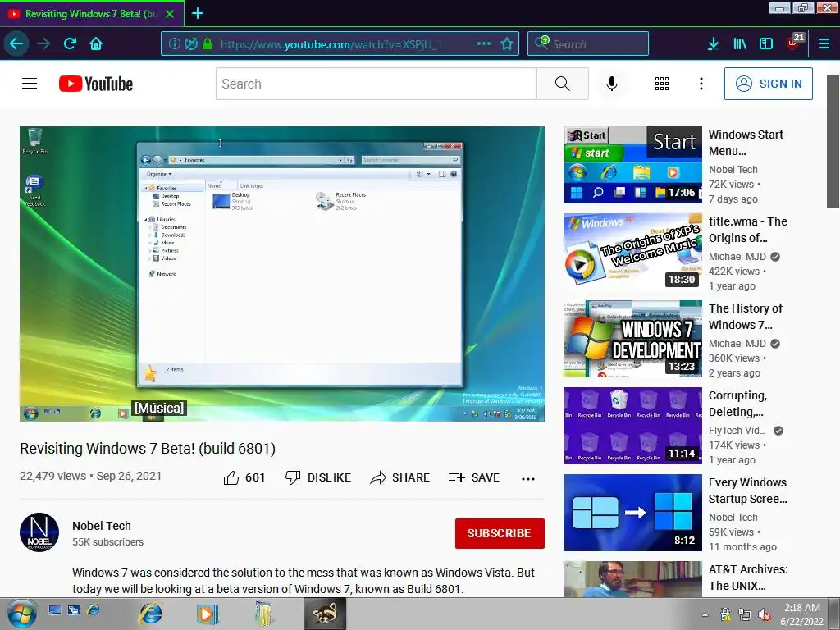Close the Revisiting Windows 7 Beta tab

(170, 14)
